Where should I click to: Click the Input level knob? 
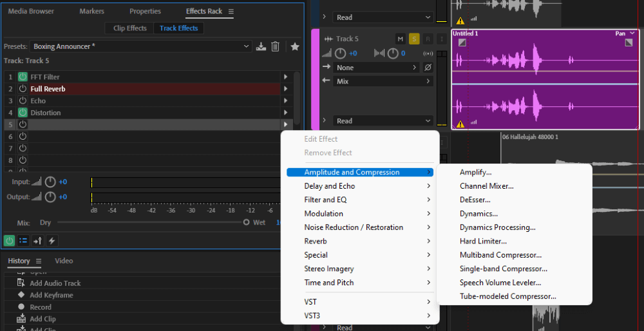coord(50,182)
